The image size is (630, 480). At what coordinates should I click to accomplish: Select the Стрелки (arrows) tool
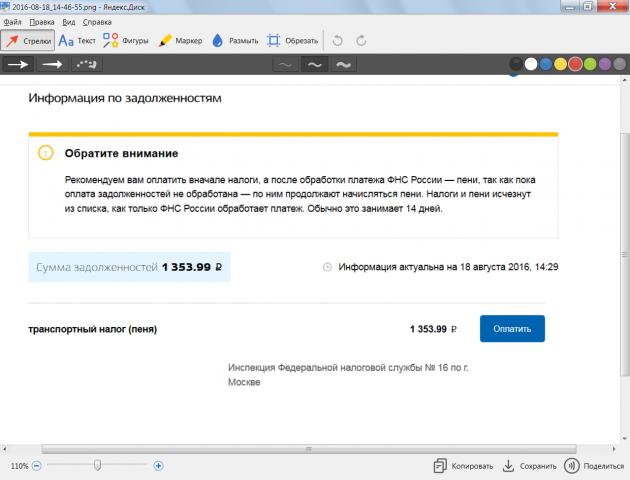pyautogui.click(x=28, y=41)
